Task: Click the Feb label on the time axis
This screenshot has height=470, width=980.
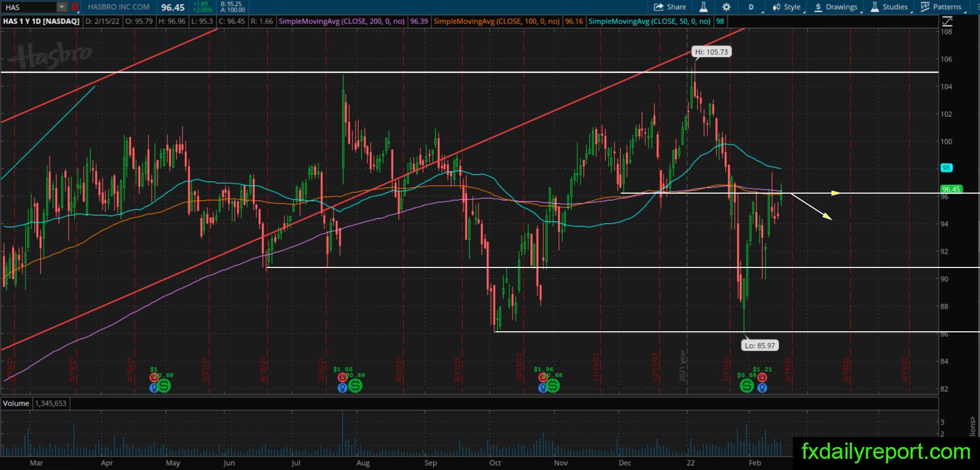Action: (x=755, y=463)
